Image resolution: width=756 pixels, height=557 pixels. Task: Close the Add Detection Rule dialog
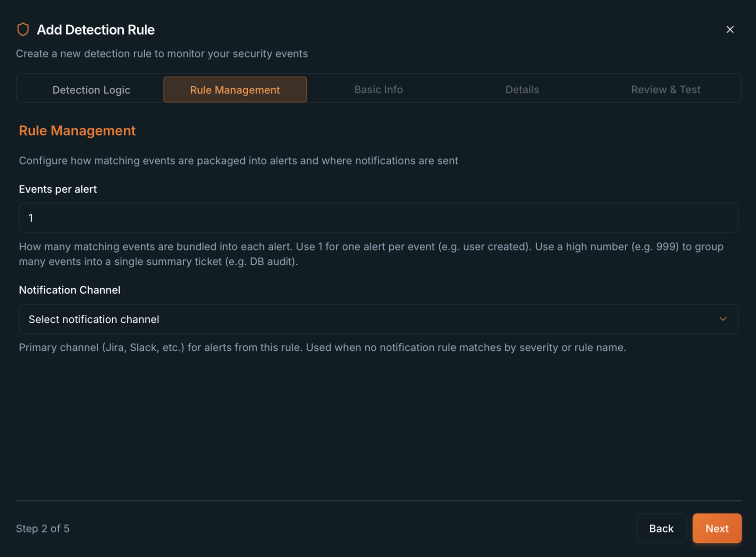(x=730, y=29)
